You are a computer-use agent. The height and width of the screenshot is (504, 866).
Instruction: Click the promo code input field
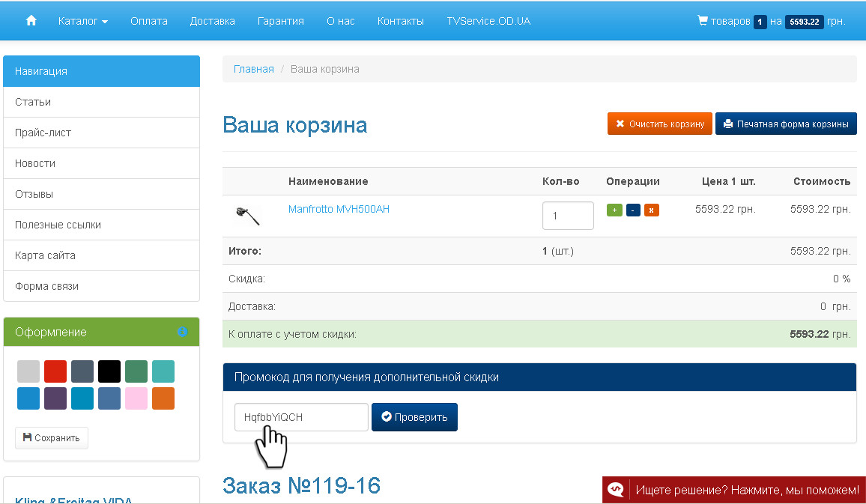[x=301, y=417]
